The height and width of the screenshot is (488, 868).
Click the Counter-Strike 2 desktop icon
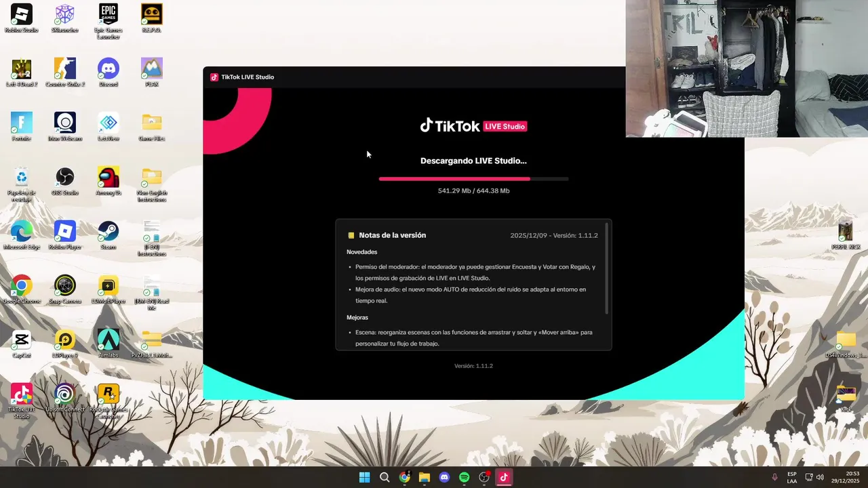65,73
